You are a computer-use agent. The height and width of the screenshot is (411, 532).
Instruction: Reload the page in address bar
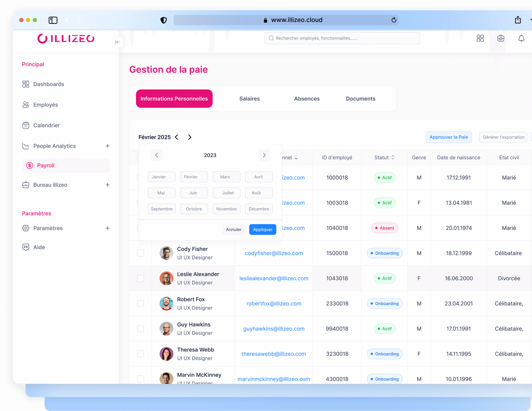tap(394, 20)
